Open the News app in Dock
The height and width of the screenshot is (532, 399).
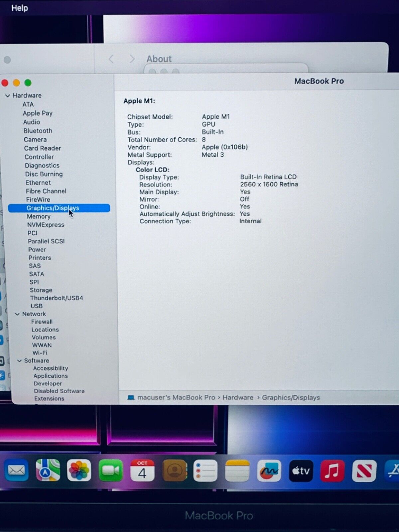pyautogui.click(x=364, y=471)
